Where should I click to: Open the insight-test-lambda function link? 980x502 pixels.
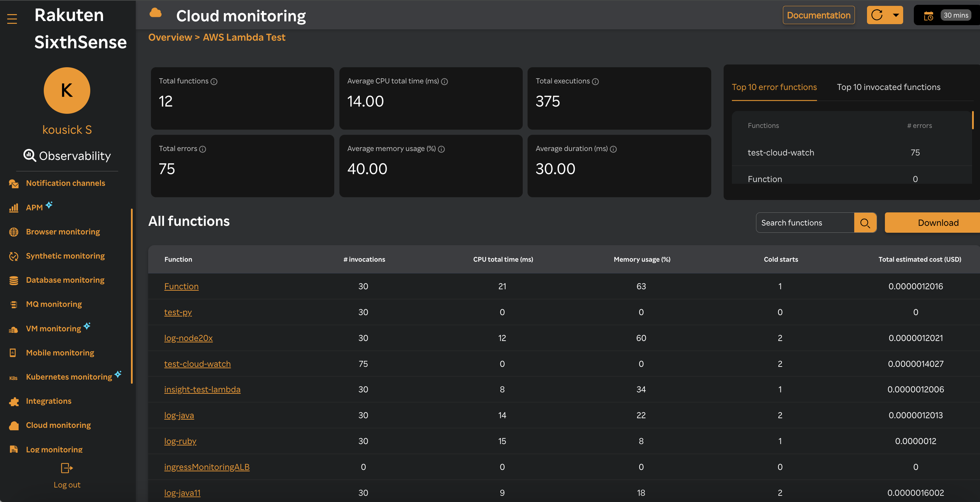pos(202,389)
